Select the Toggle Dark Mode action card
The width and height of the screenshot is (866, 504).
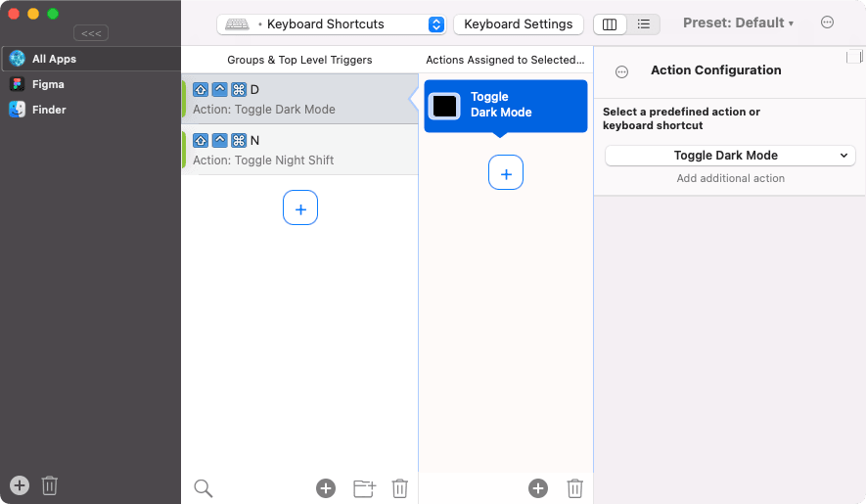coord(505,106)
